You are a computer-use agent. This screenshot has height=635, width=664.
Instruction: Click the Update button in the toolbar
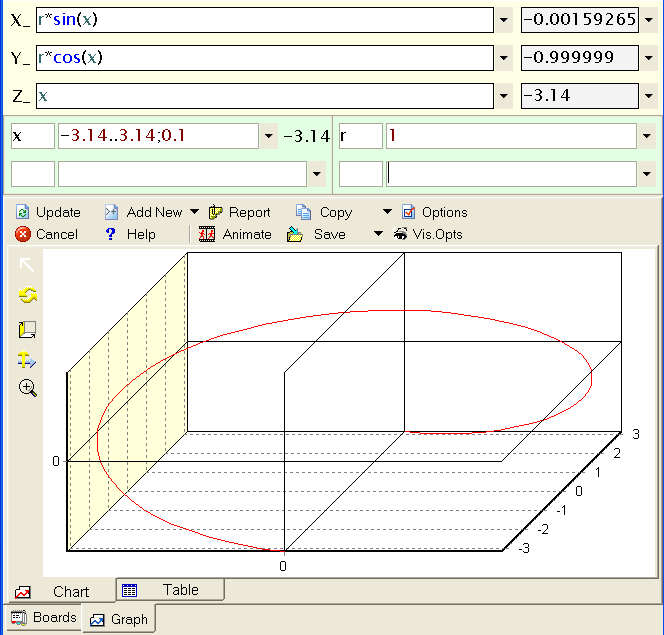pyautogui.click(x=48, y=212)
